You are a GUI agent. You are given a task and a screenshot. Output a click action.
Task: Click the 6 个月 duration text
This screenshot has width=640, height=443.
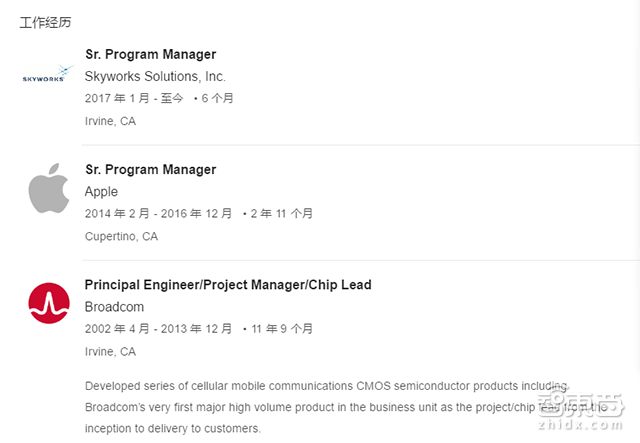click(217, 98)
